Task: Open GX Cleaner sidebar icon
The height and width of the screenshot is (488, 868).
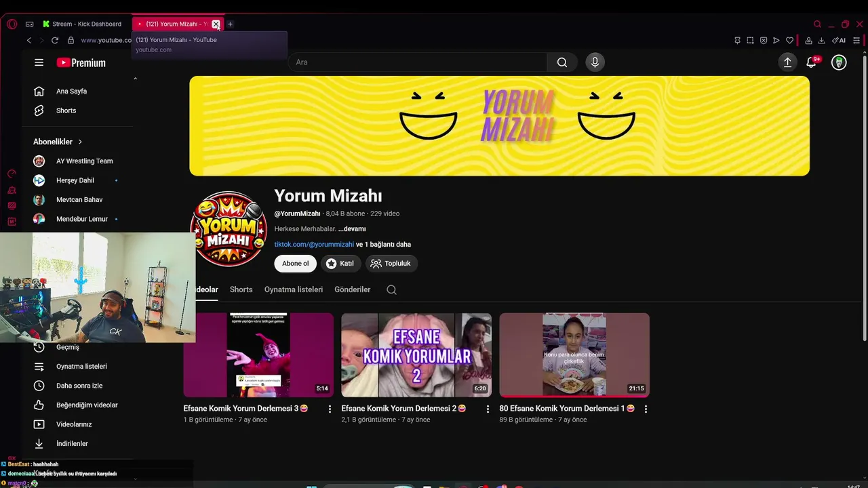Action: coord(12,190)
